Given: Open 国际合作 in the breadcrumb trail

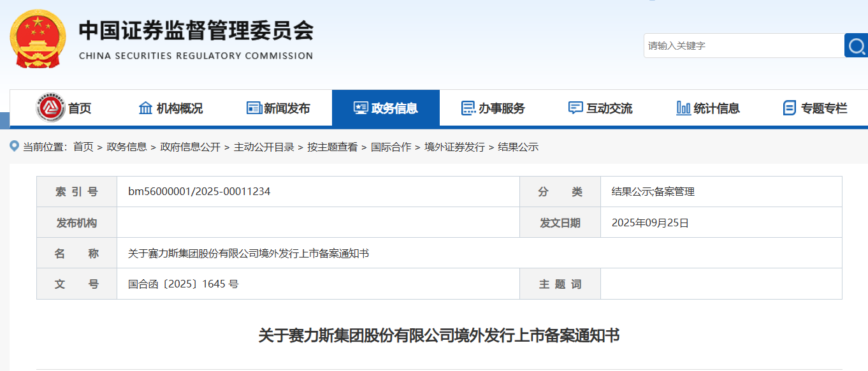Looking at the screenshot, I should pyautogui.click(x=391, y=147).
